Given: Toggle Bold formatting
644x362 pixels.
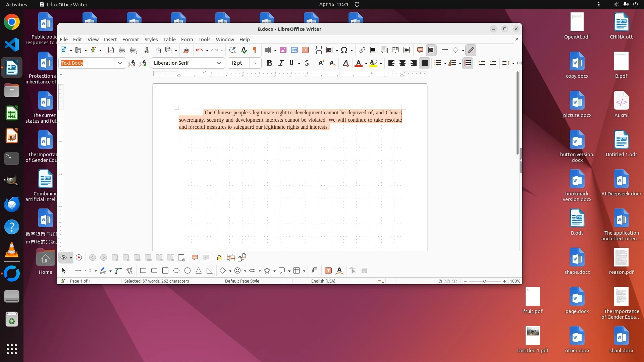Looking at the screenshot, I should [x=269, y=63].
